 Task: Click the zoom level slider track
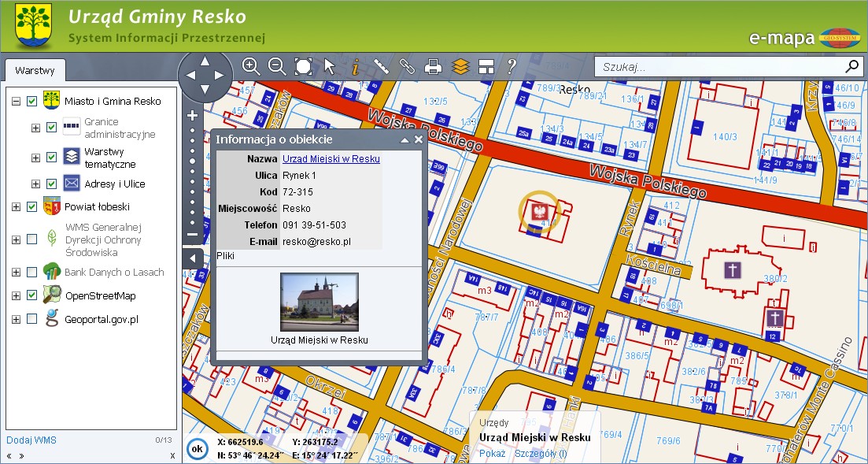(192, 175)
